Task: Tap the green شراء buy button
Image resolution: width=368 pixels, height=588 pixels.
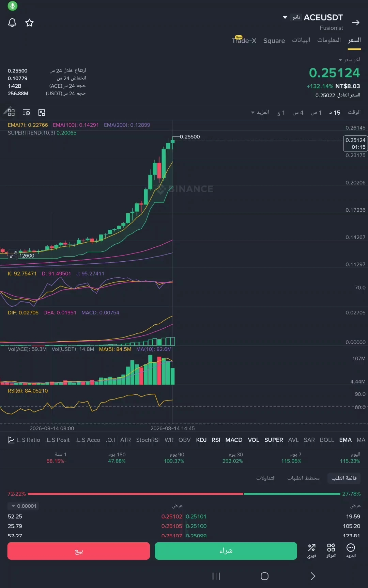Action: click(226, 551)
